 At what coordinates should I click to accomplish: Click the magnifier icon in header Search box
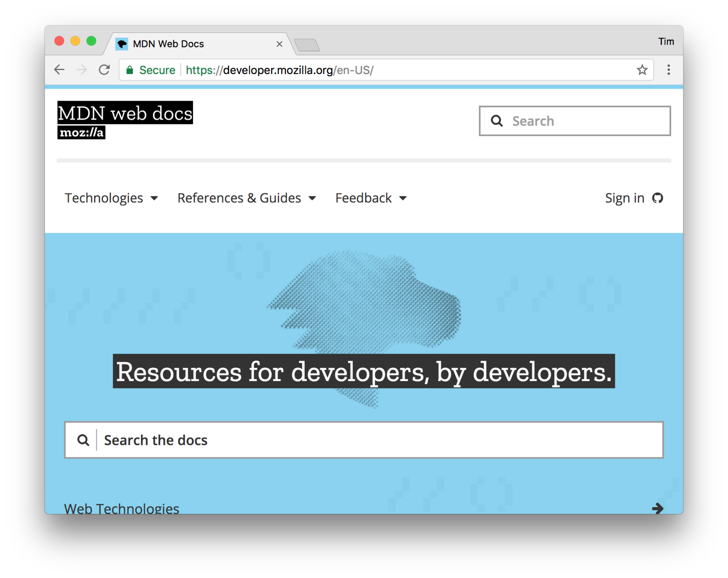[497, 121]
